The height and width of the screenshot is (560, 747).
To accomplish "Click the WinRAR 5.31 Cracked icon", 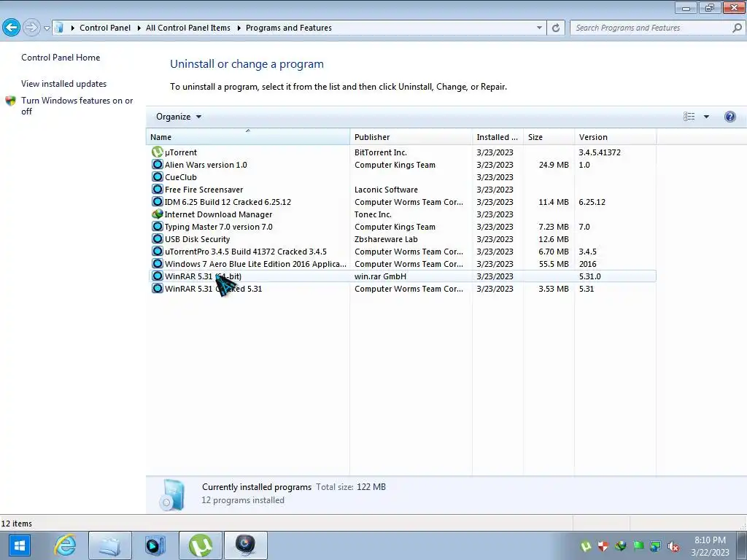I will [158, 288].
